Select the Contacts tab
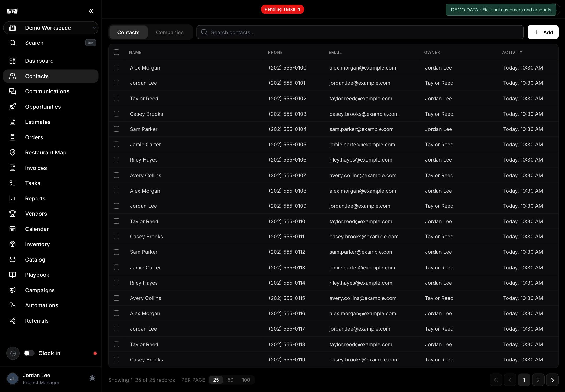The height and width of the screenshot is (392, 565). click(x=128, y=32)
